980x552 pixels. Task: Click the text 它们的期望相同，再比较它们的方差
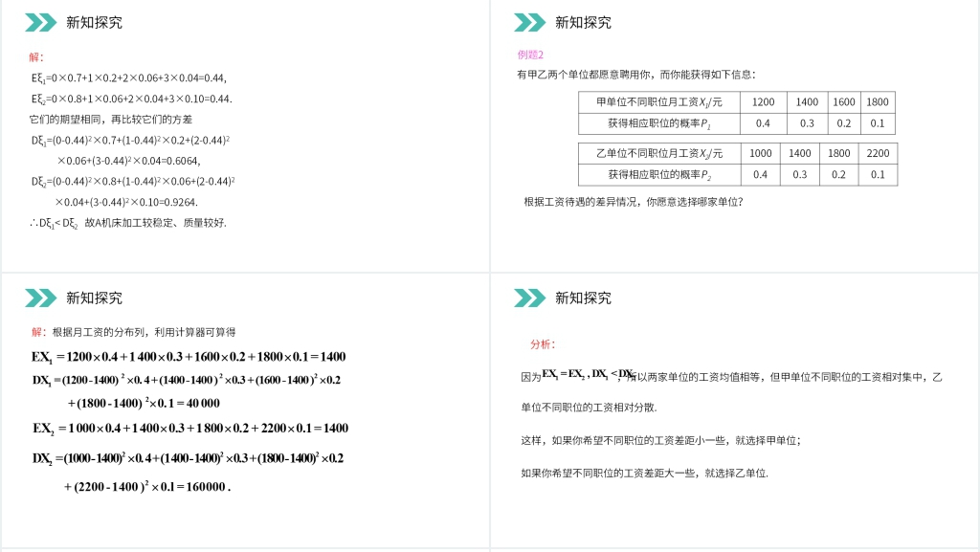pos(111,120)
